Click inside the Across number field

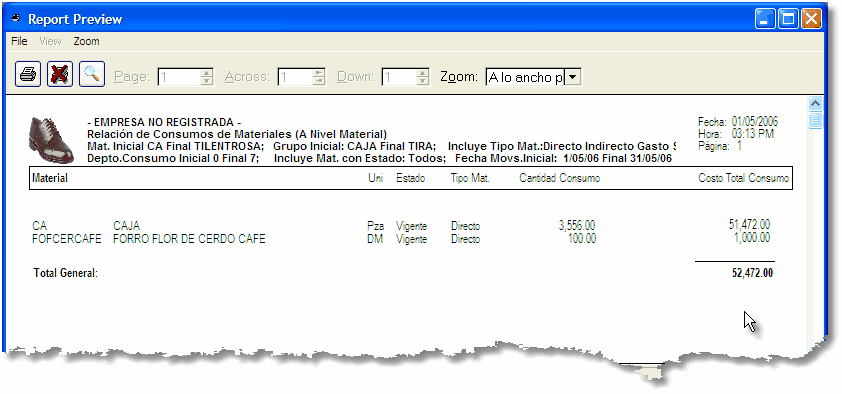tap(295, 77)
